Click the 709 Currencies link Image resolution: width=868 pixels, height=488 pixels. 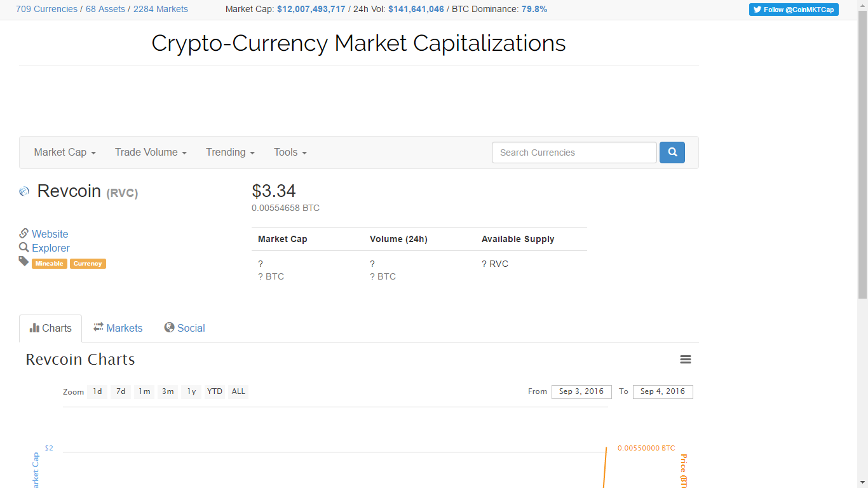46,9
